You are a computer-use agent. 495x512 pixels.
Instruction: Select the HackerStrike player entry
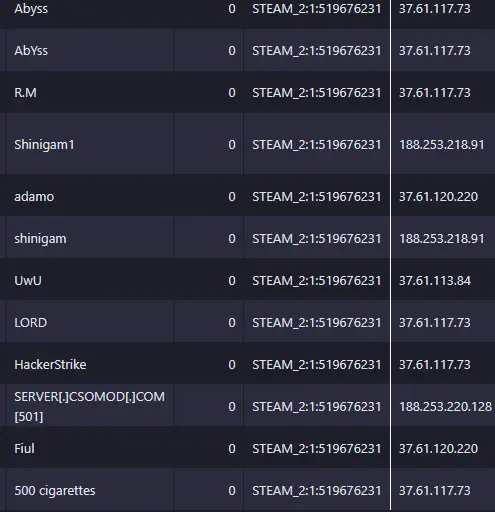(x=50, y=365)
